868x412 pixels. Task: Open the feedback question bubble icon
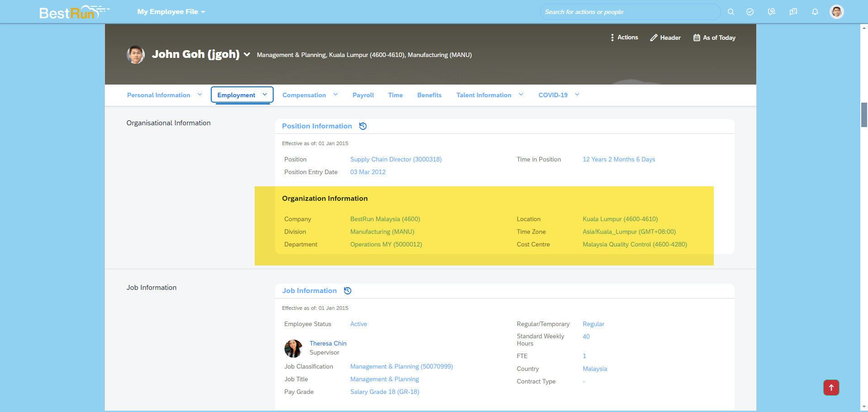(x=793, y=12)
